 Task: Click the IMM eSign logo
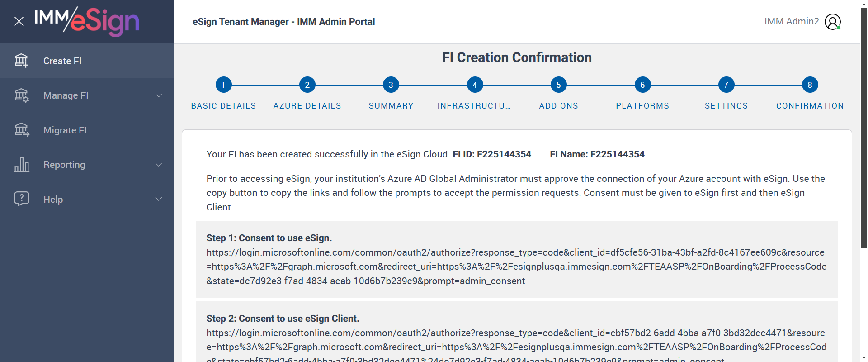pos(87,21)
